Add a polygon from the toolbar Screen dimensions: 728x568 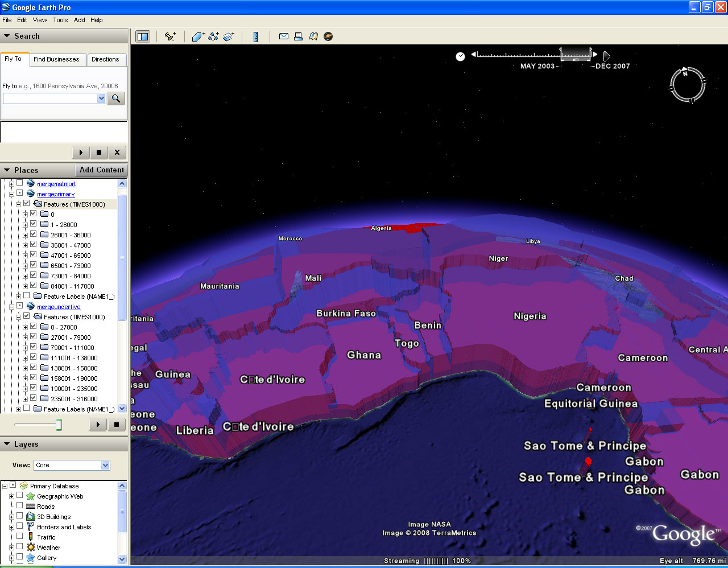pos(198,36)
